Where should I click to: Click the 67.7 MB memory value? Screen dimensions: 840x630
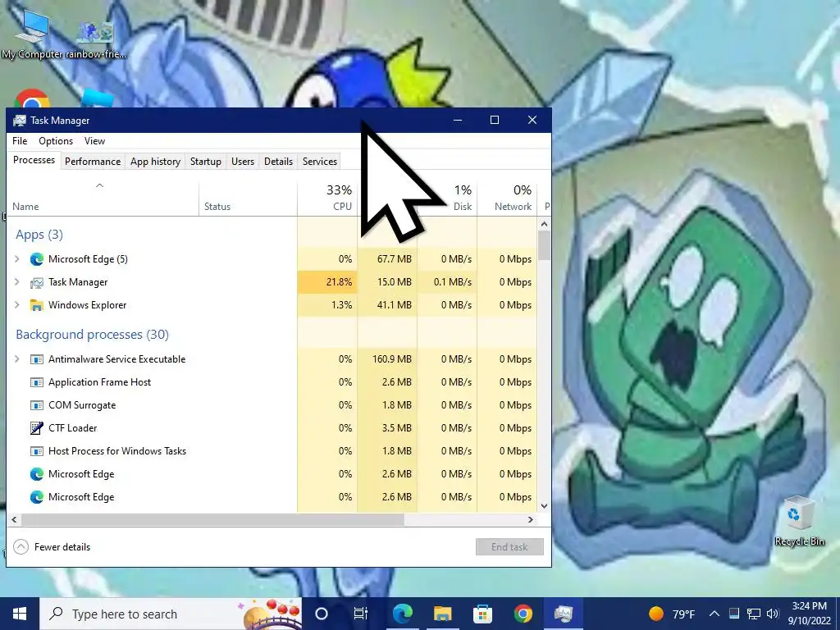(x=395, y=259)
